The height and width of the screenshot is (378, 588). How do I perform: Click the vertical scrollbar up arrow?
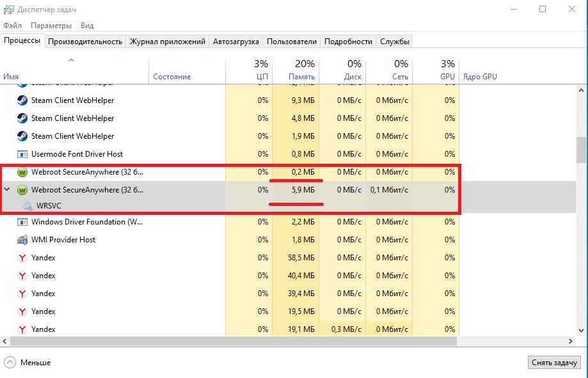(581, 90)
